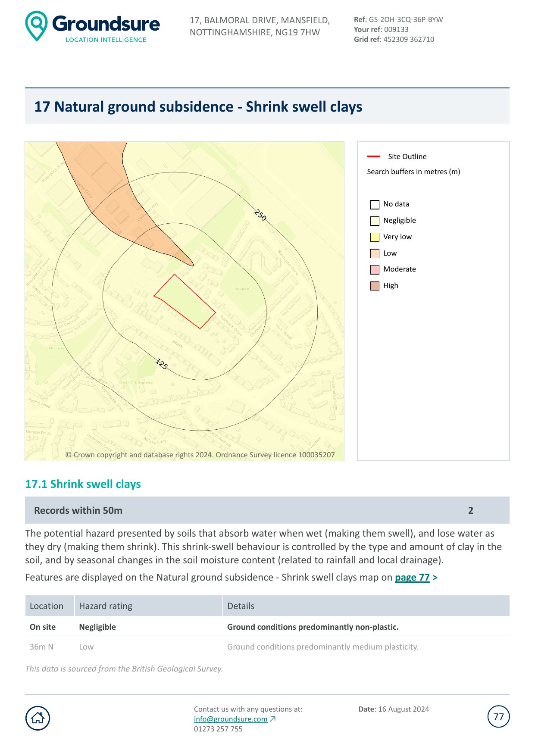Click the red Site Outline legend marker

[x=373, y=156]
